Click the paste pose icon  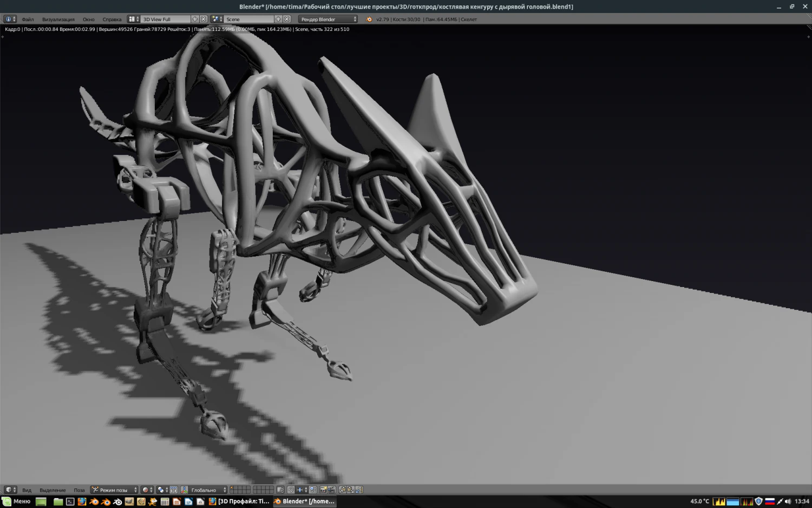(350, 490)
